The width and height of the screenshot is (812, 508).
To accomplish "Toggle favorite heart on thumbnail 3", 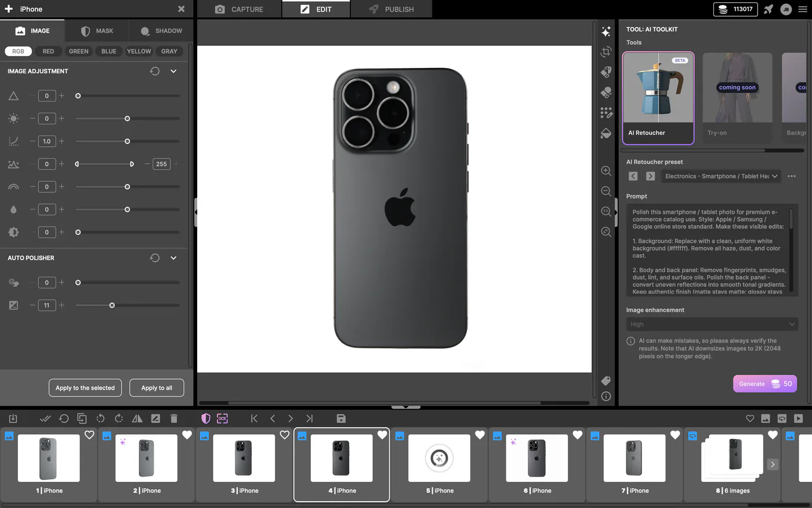I will (x=284, y=435).
